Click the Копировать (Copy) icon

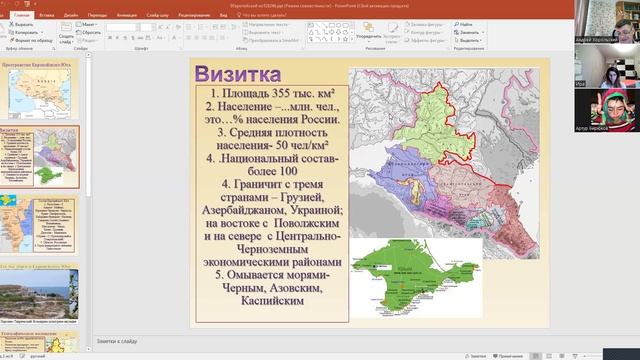[x=11, y=32]
